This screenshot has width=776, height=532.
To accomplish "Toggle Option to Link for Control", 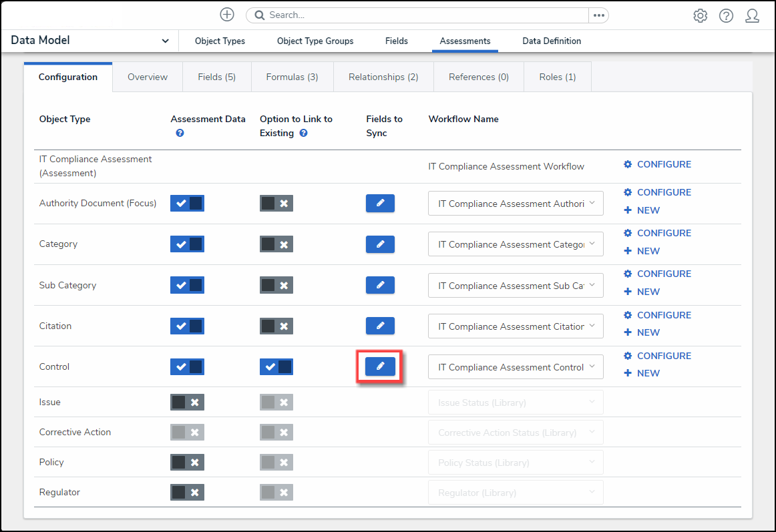I will pos(276,366).
